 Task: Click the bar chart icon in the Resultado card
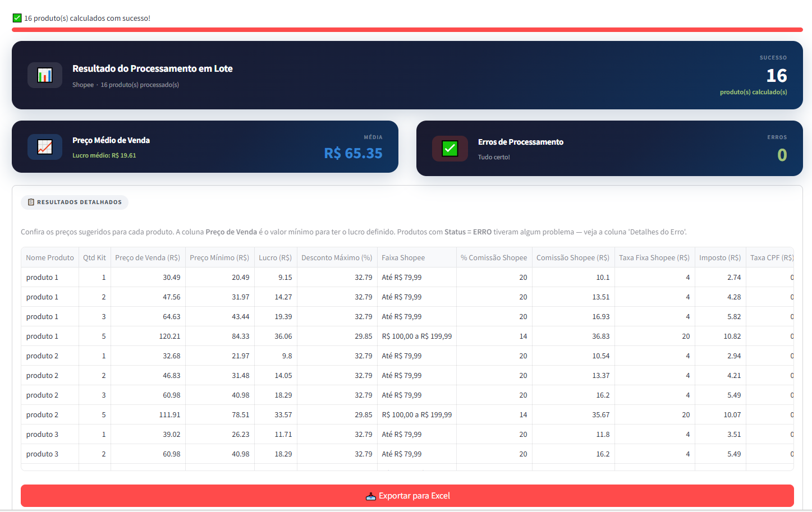pos(45,75)
